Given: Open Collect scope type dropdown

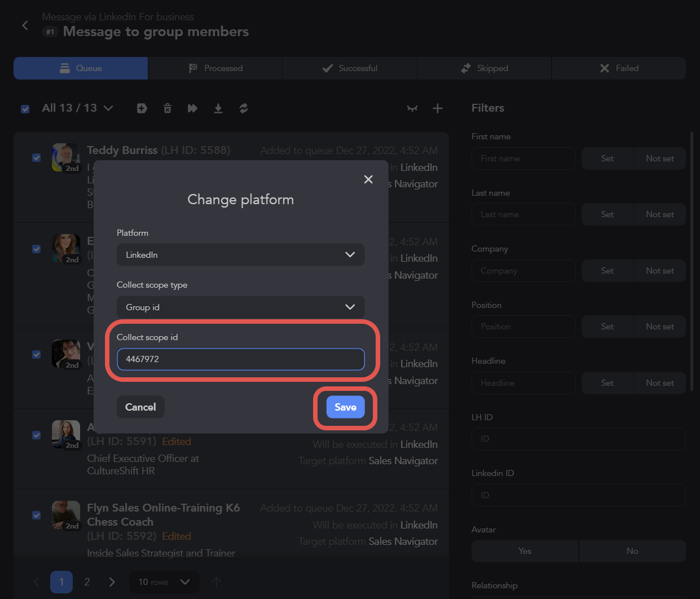Looking at the screenshot, I should coord(240,307).
